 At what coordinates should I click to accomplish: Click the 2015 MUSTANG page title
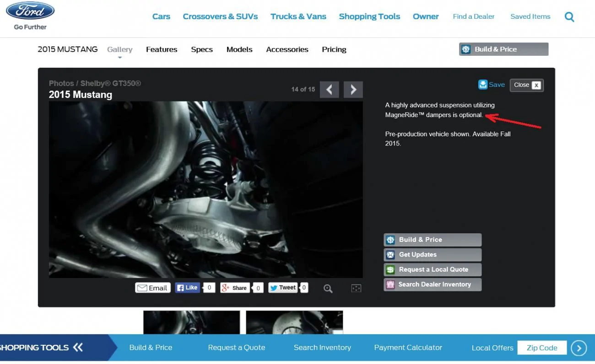[x=68, y=49]
